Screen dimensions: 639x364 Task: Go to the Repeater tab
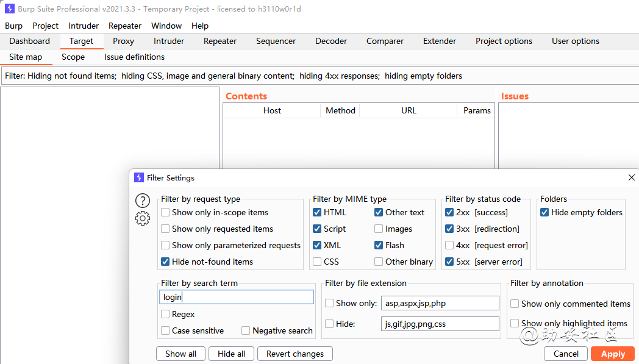pyautogui.click(x=220, y=41)
